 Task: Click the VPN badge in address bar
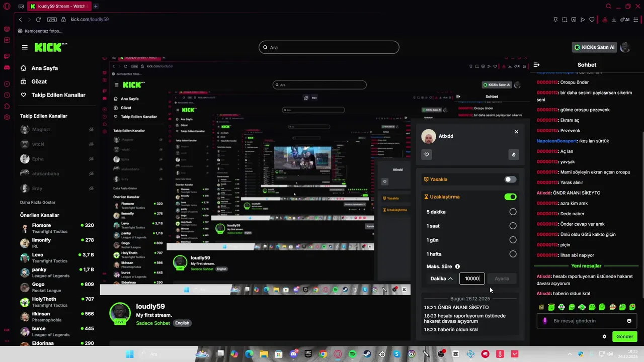click(x=52, y=20)
